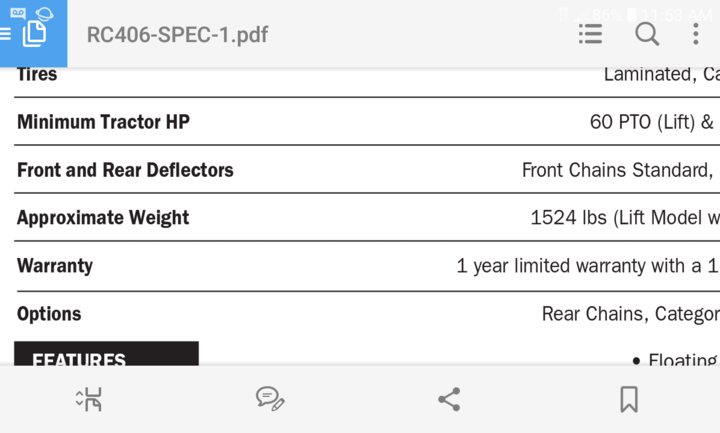Share the PDF document
This screenshot has width=720, height=433.
coord(449,399)
